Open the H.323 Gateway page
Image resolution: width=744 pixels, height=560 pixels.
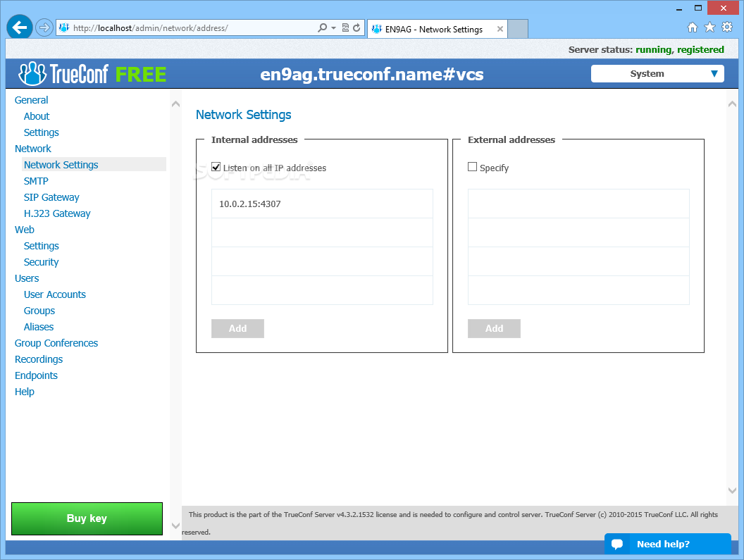pyautogui.click(x=57, y=213)
